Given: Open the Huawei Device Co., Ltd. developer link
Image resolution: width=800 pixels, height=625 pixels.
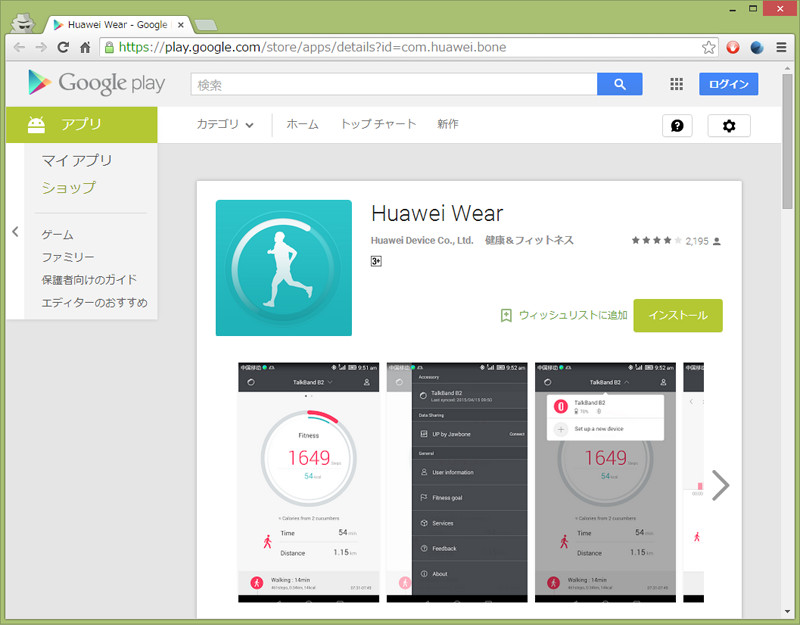Looking at the screenshot, I should point(422,240).
